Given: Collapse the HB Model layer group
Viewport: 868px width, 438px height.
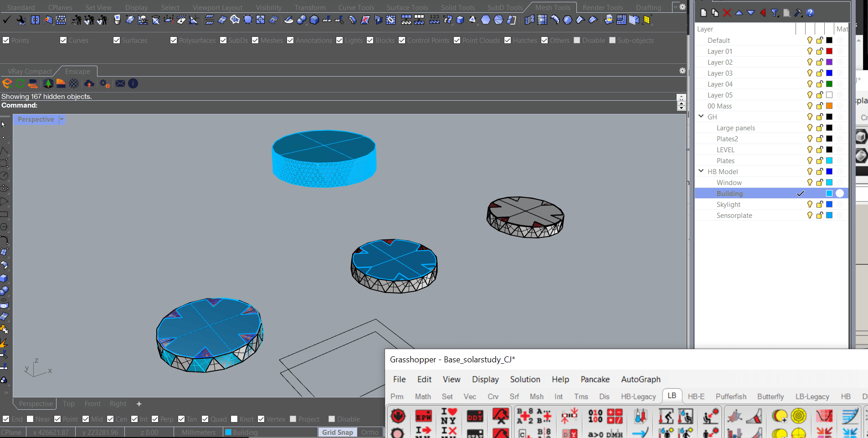Looking at the screenshot, I should coord(701,171).
